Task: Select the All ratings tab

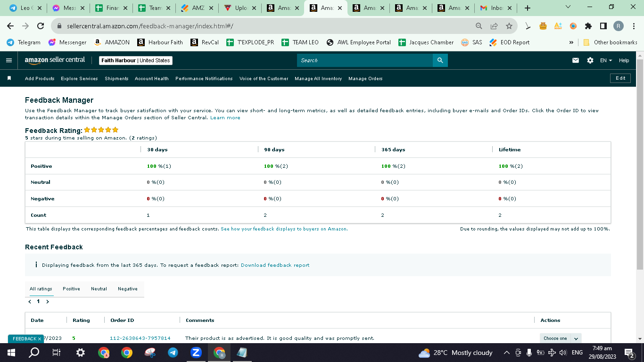Action: point(41,289)
